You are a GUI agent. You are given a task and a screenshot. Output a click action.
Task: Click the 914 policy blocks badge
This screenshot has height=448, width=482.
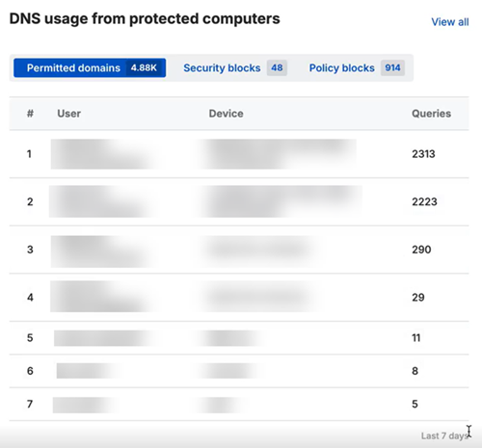[x=392, y=67]
